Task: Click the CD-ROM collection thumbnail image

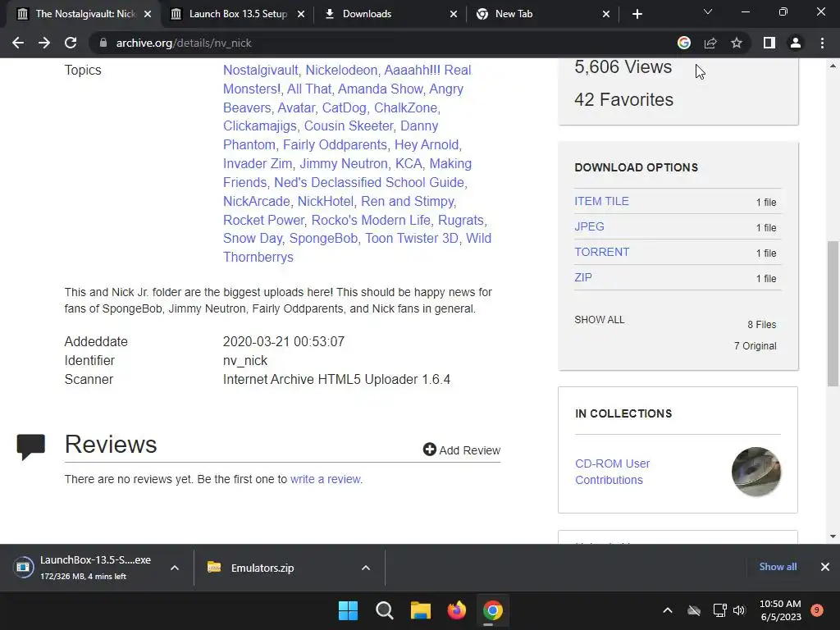Action: pyautogui.click(x=756, y=472)
